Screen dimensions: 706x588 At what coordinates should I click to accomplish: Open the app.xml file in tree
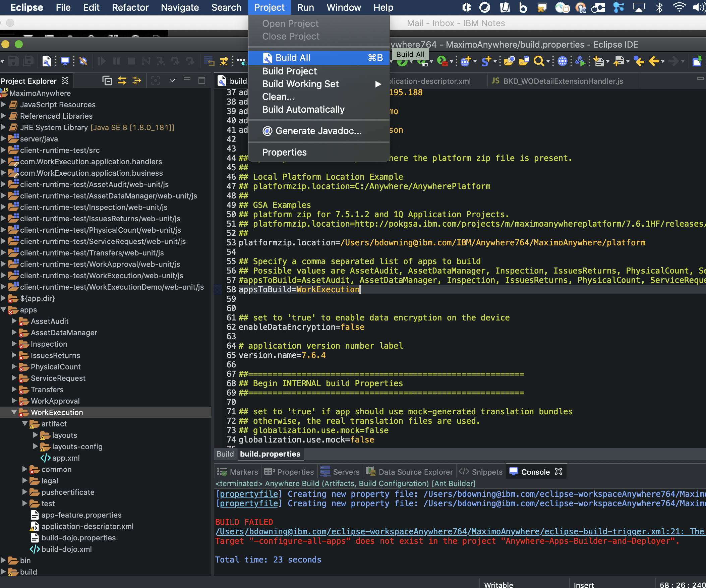[x=66, y=458]
